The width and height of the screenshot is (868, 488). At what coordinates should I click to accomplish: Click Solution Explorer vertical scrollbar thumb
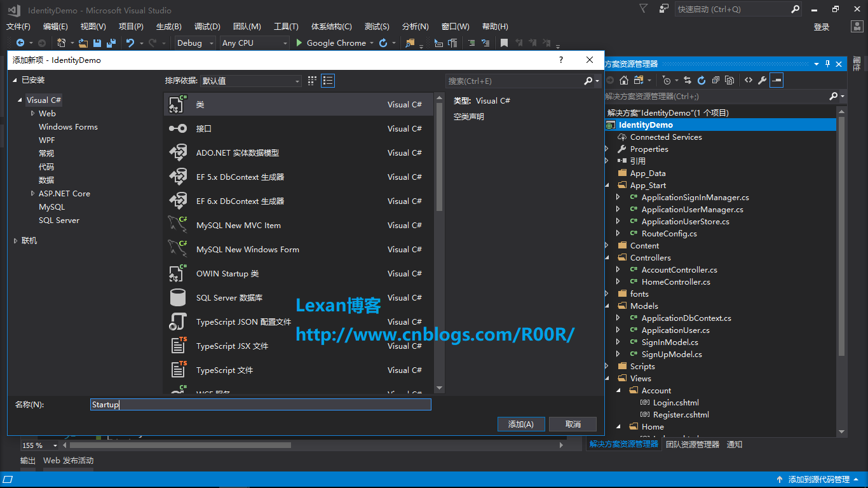tap(842, 236)
